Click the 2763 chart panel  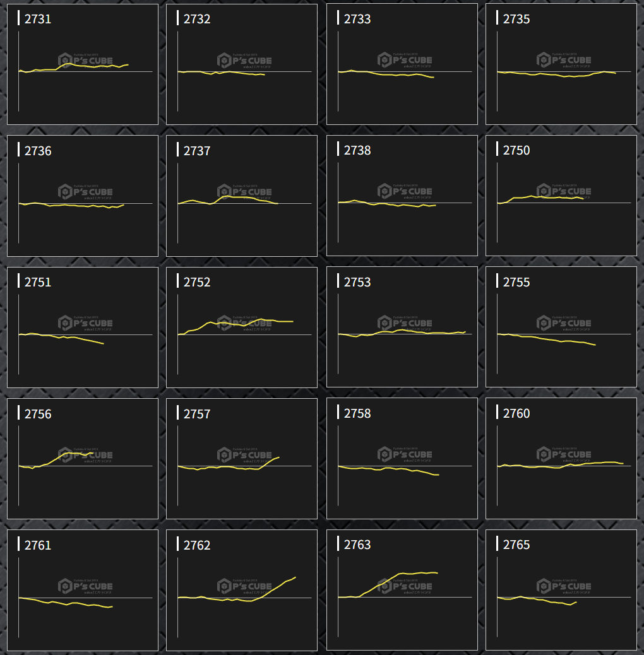pos(402,590)
